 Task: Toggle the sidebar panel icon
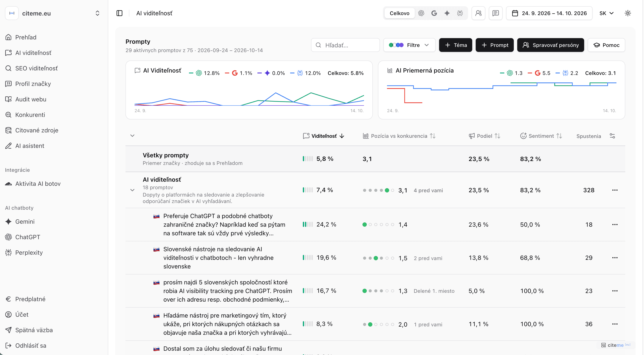click(119, 13)
